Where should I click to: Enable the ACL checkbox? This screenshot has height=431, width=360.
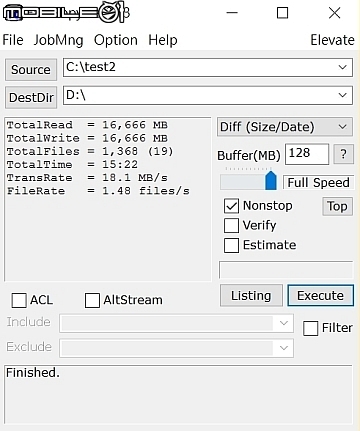(19, 300)
